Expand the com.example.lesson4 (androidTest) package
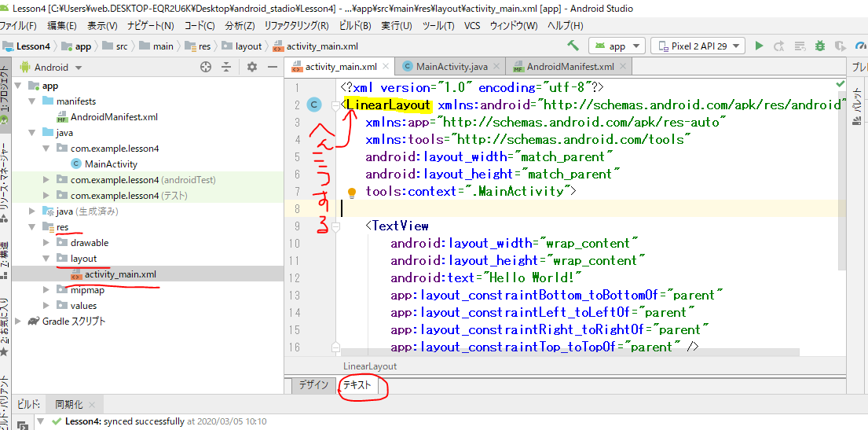 pyautogui.click(x=46, y=180)
